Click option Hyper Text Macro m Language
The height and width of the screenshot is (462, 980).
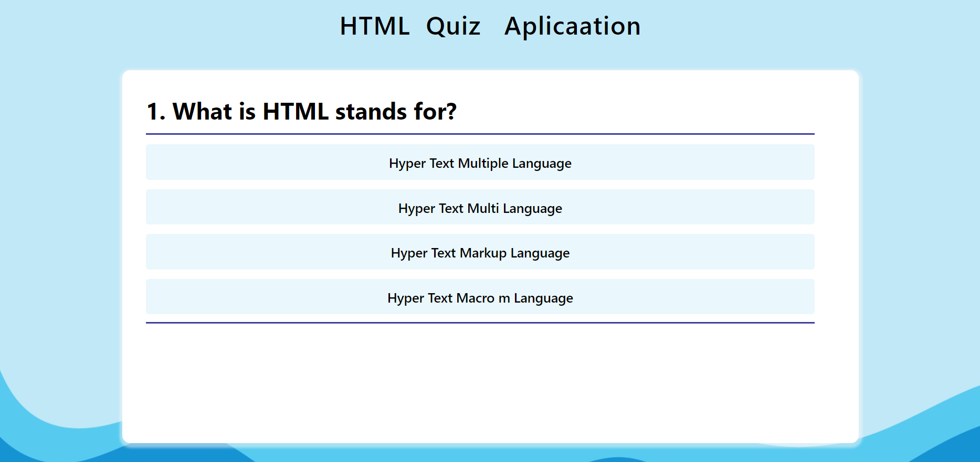tap(480, 297)
